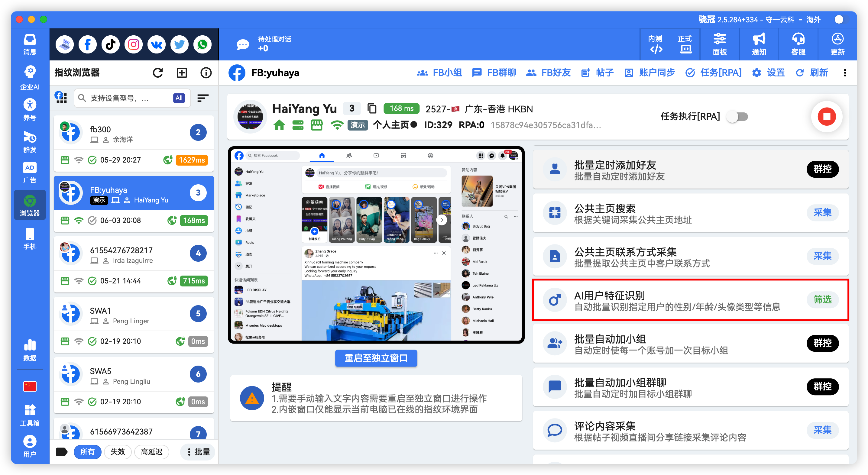Switch to 内测 beta mode
Viewport: 868px width, 475px height.
[x=655, y=44]
